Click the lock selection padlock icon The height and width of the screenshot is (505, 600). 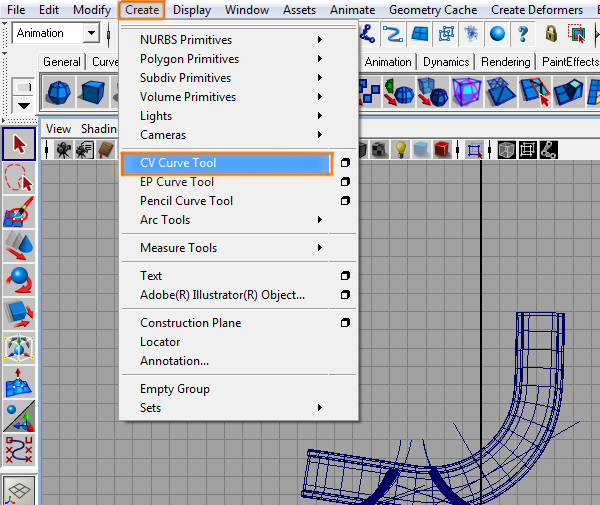[x=551, y=34]
